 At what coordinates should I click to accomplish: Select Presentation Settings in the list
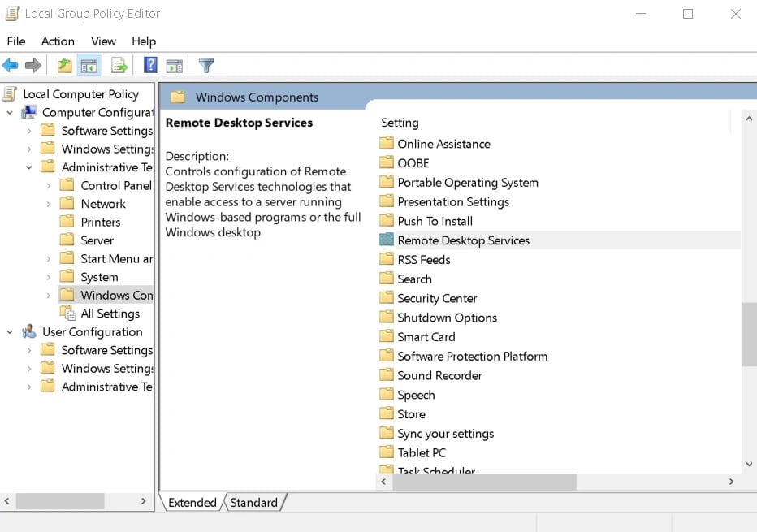pos(453,201)
